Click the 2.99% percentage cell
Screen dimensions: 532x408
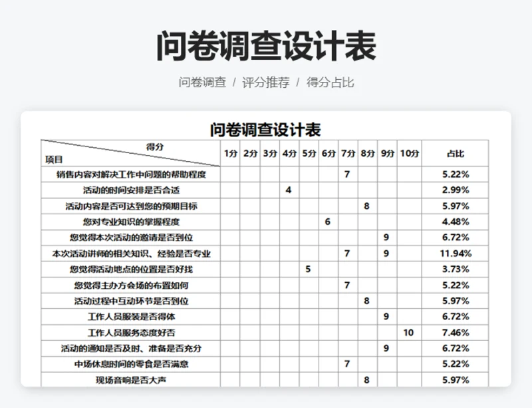456,190
